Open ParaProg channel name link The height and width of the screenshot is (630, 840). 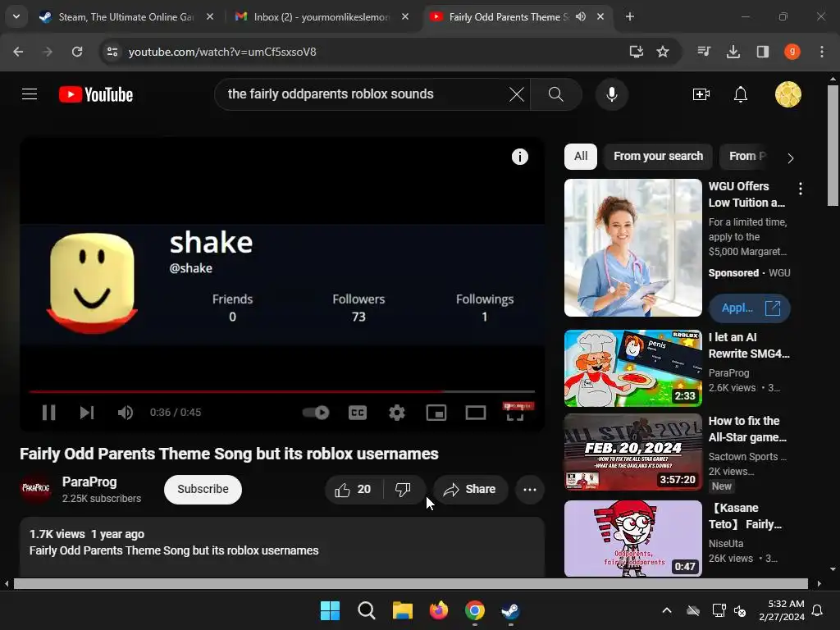pyautogui.click(x=89, y=482)
